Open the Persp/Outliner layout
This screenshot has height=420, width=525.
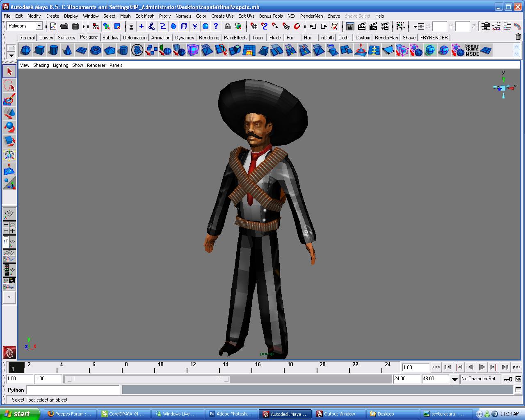click(9, 242)
